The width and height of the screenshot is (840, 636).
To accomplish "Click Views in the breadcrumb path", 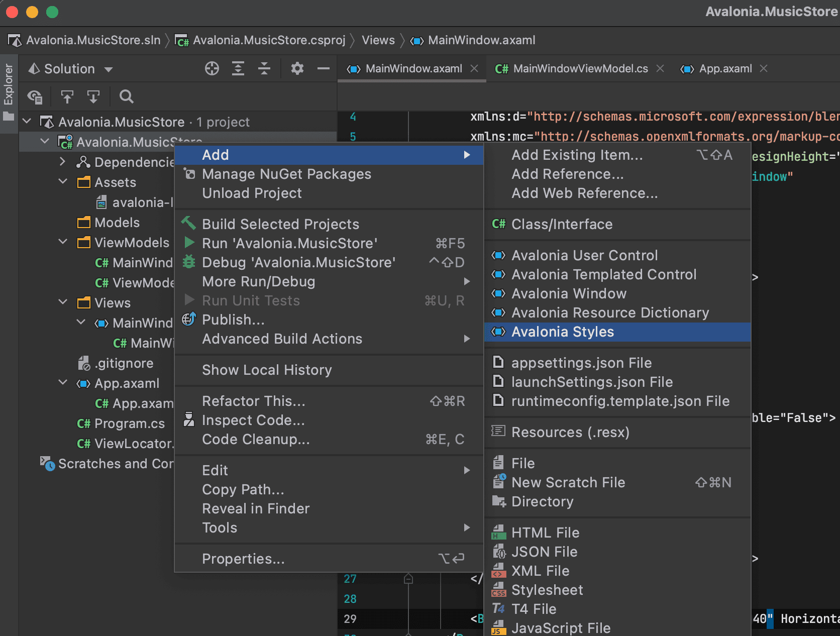I will click(x=378, y=40).
